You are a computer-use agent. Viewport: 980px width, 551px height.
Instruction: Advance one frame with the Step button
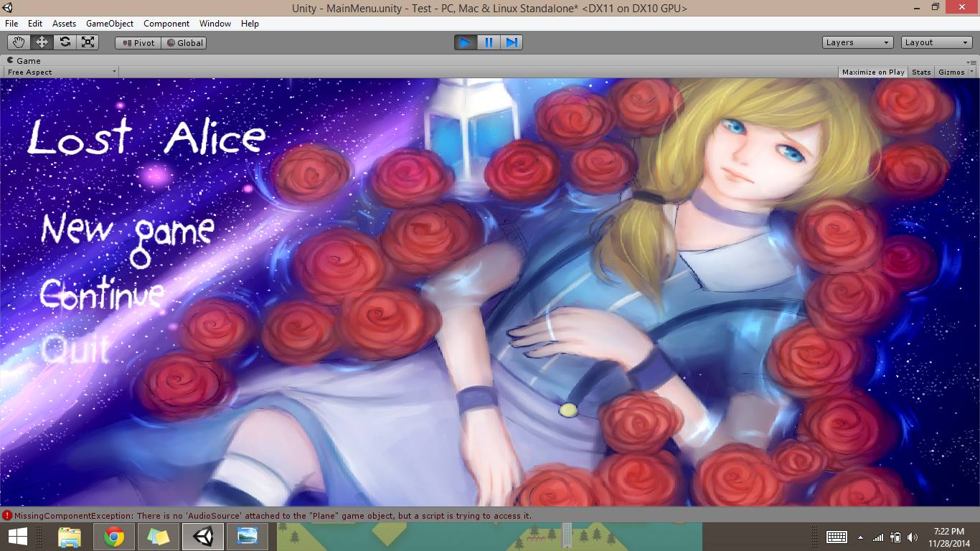[512, 42]
